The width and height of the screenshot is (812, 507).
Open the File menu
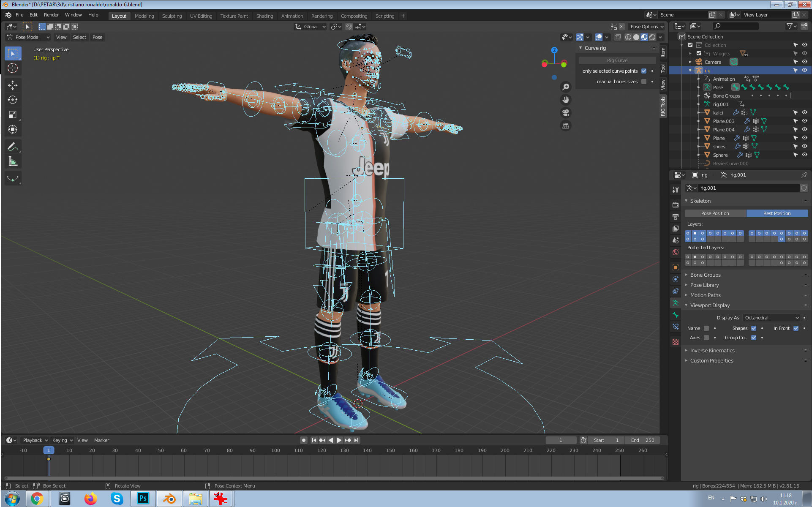click(x=19, y=15)
